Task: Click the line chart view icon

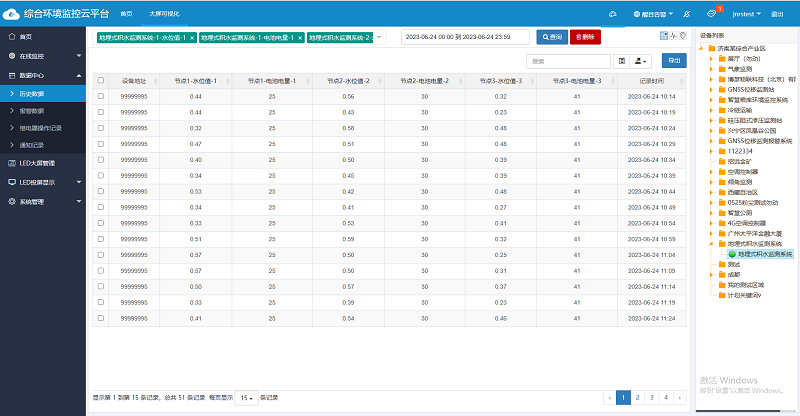Action: point(675,36)
